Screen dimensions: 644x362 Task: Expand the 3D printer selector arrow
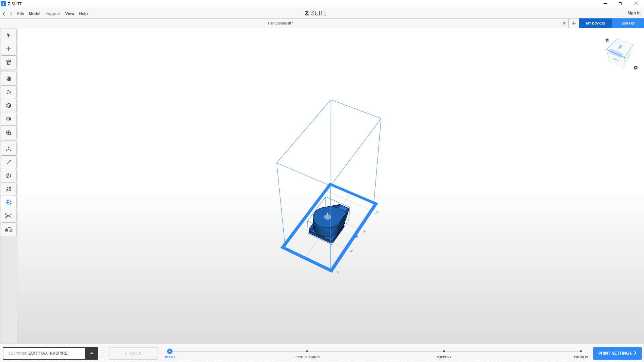[92, 353]
